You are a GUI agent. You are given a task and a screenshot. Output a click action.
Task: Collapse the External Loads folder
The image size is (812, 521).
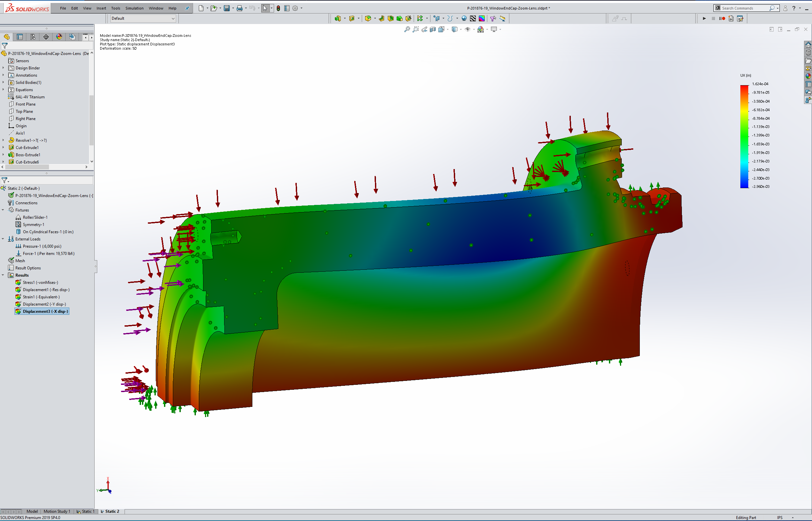point(3,239)
